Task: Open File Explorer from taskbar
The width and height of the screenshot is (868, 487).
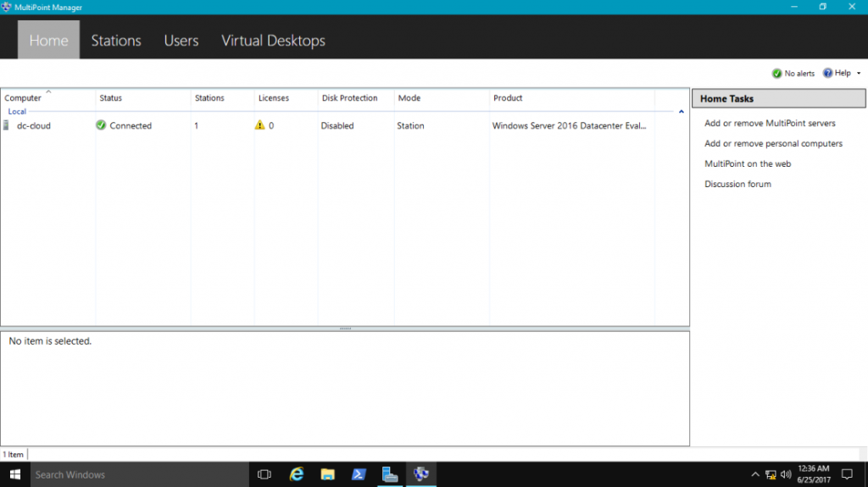Action: tap(328, 474)
